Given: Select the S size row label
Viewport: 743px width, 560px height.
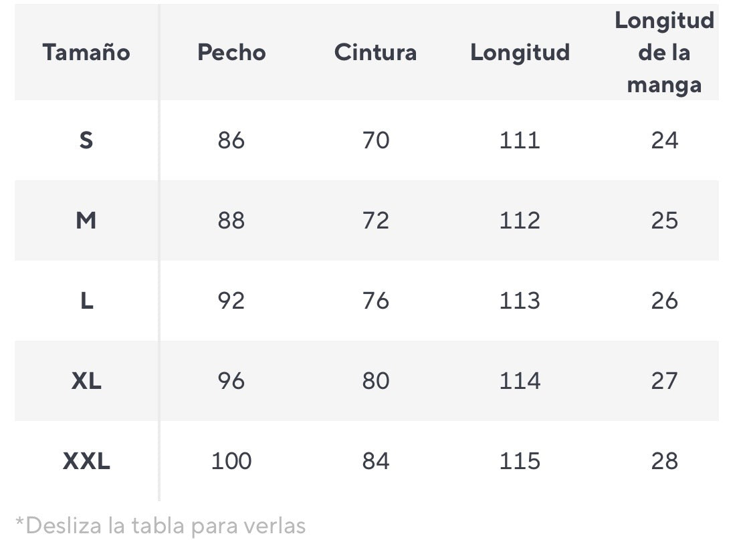Looking at the screenshot, I should 86,140.
